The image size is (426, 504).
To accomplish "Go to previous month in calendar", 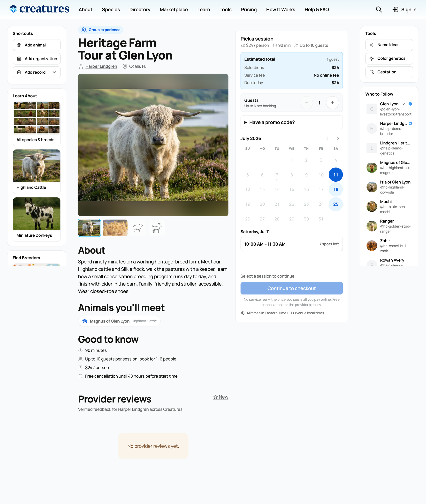I will click(327, 139).
